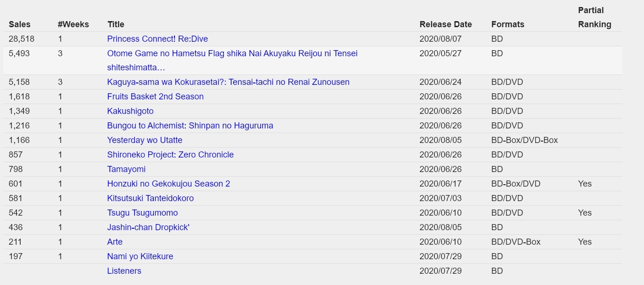Click the Release Date column header

(445, 24)
